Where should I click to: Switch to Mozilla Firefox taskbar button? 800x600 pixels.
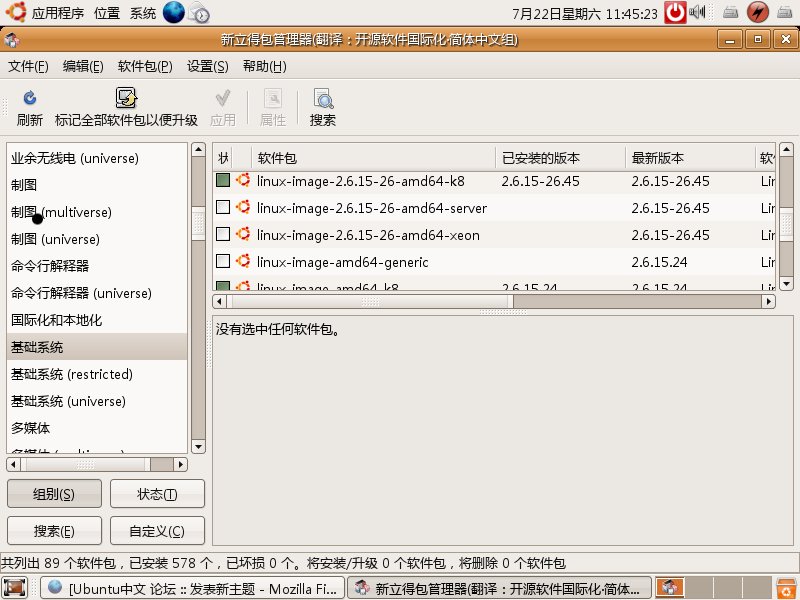pyautogui.click(x=192, y=588)
